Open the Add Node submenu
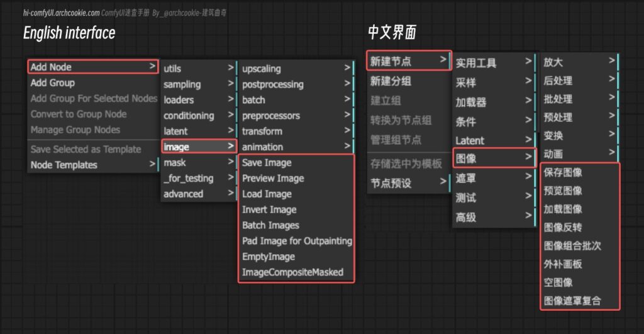The width and height of the screenshot is (644, 334). point(92,67)
